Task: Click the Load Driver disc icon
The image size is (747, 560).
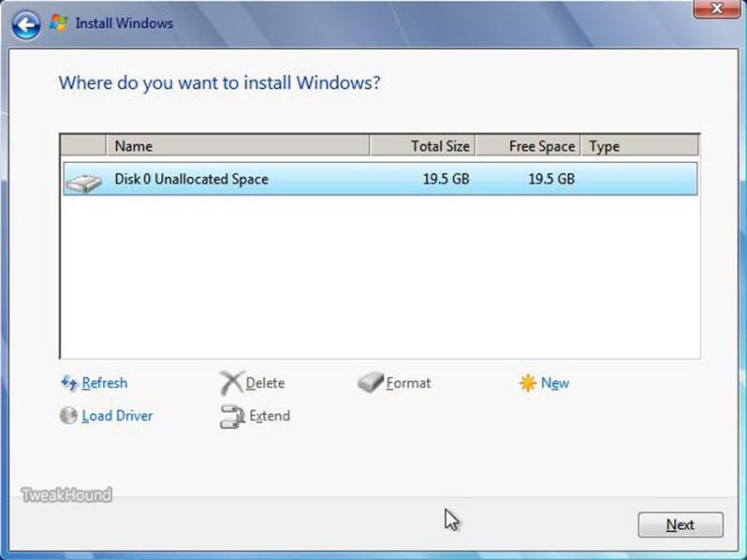Action: click(x=68, y=416)
